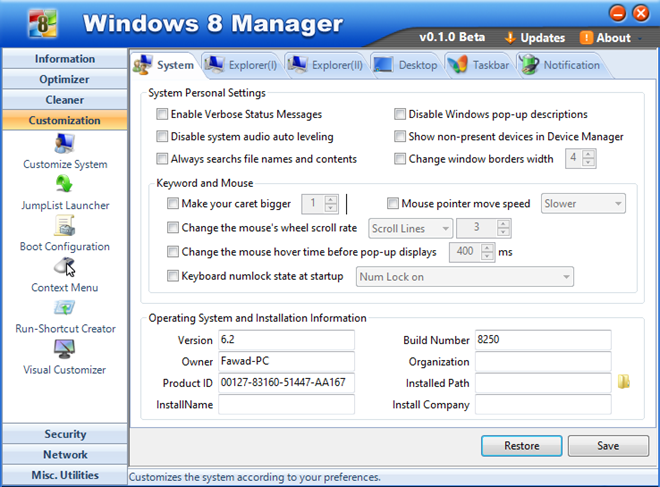This screenshot has height=487, width=660.
Task: Minimize the Windows 8 Manager window
Action: click(x=617, y=13)
